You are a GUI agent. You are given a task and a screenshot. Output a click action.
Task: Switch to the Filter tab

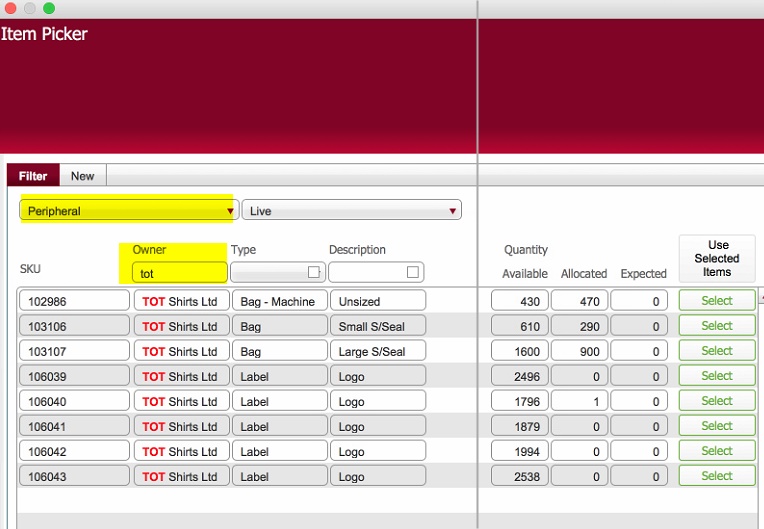coord(33,176)
